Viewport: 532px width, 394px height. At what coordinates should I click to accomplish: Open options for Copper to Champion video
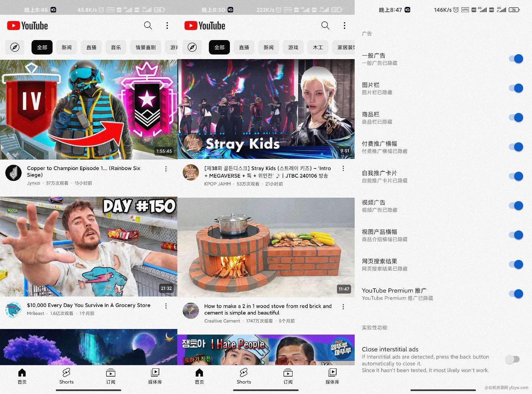(166, 169)
